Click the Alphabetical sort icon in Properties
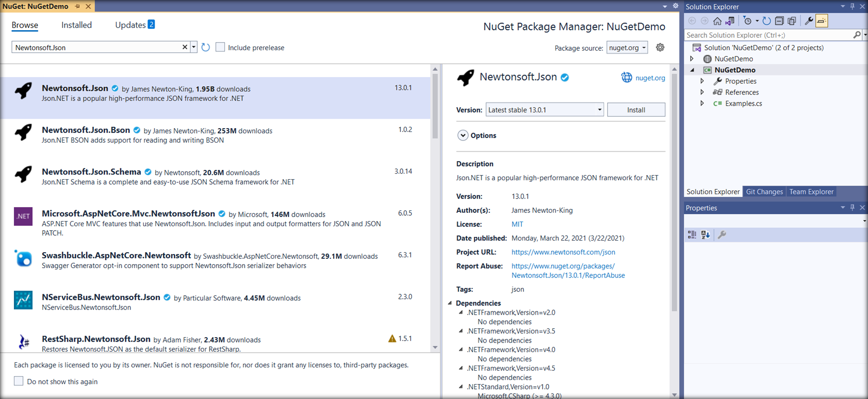This screenshot has height=399, width=868. click(705, 234)
